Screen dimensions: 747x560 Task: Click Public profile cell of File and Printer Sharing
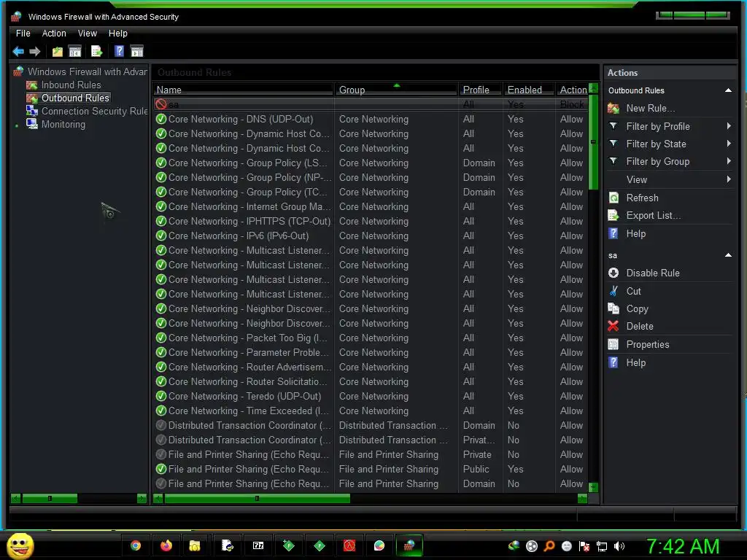click(x=476, y=469)
